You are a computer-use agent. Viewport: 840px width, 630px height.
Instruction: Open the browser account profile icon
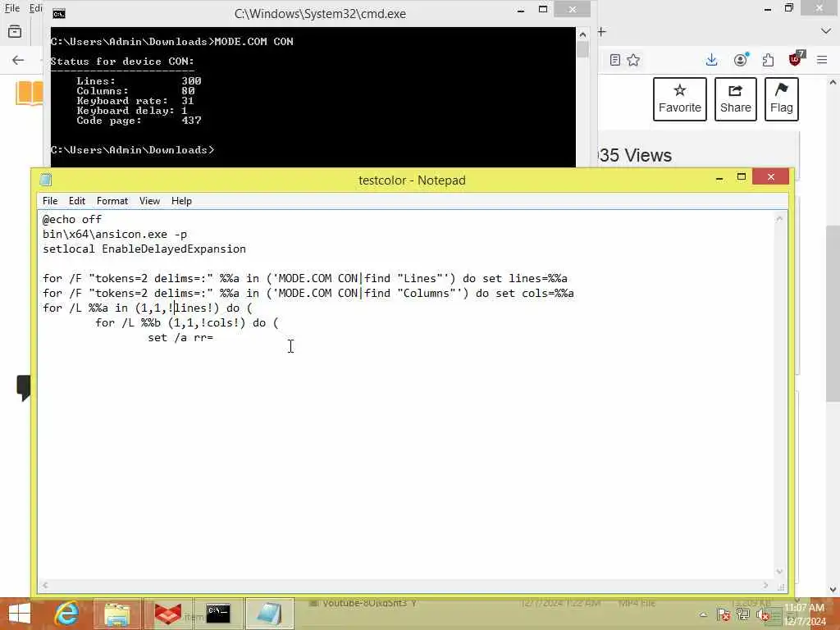(x=741, y=59)
